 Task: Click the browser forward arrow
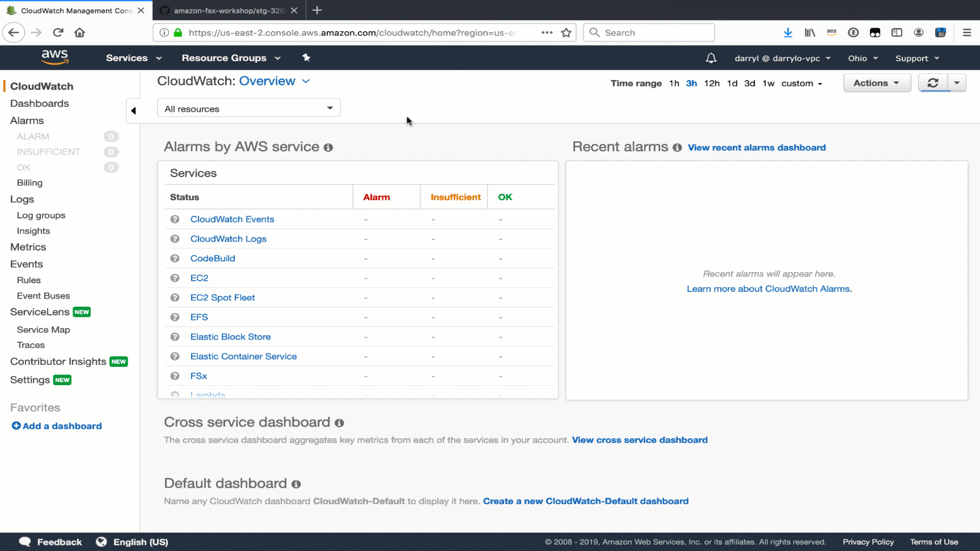click(x=36, y=33)
